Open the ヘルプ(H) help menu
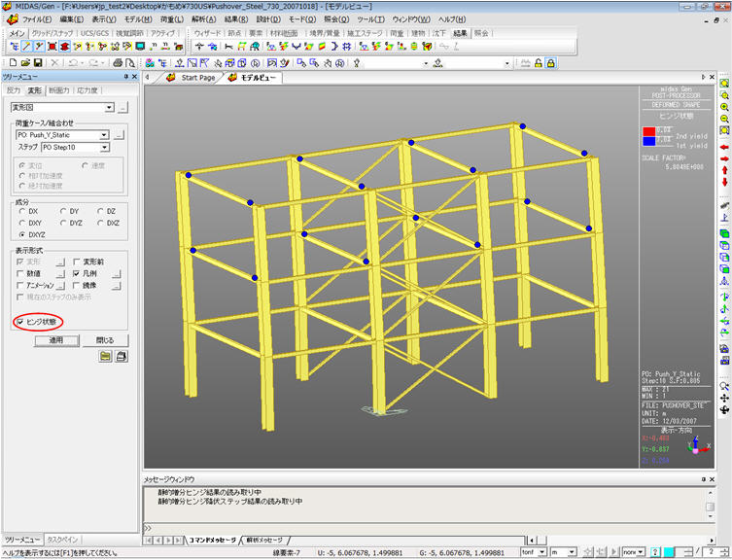This screenshot has width=732, height=560. click(451, 19)
